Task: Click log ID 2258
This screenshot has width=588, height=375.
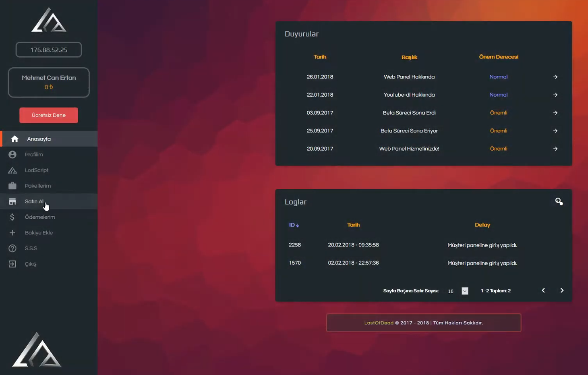Action: [x=295, y=245]
